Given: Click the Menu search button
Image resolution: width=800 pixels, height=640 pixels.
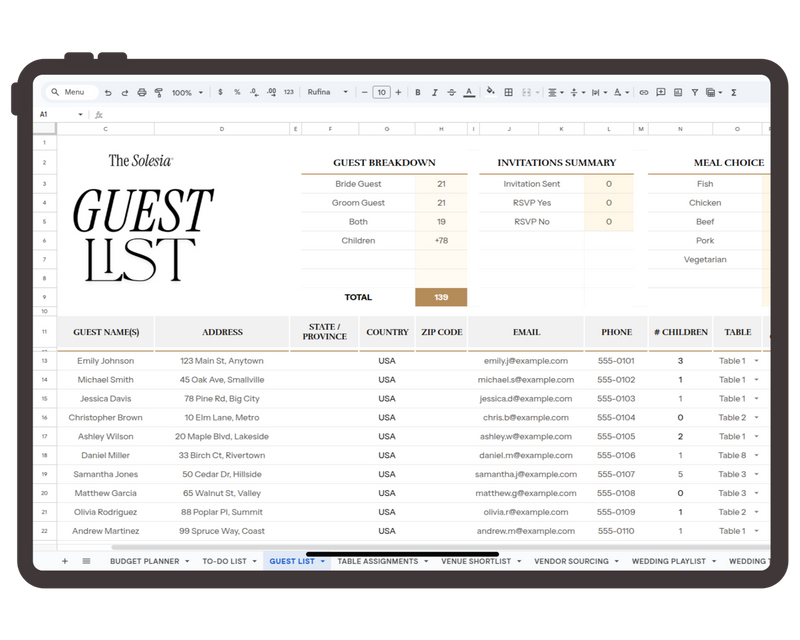Looking at the screenshot, I should coord(70,92).
